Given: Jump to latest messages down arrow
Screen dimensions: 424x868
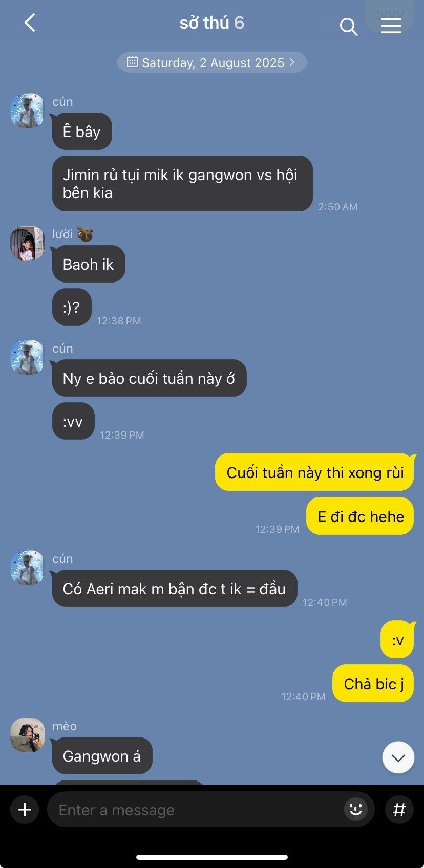Looking at the screenshot, I should point(398,757).
